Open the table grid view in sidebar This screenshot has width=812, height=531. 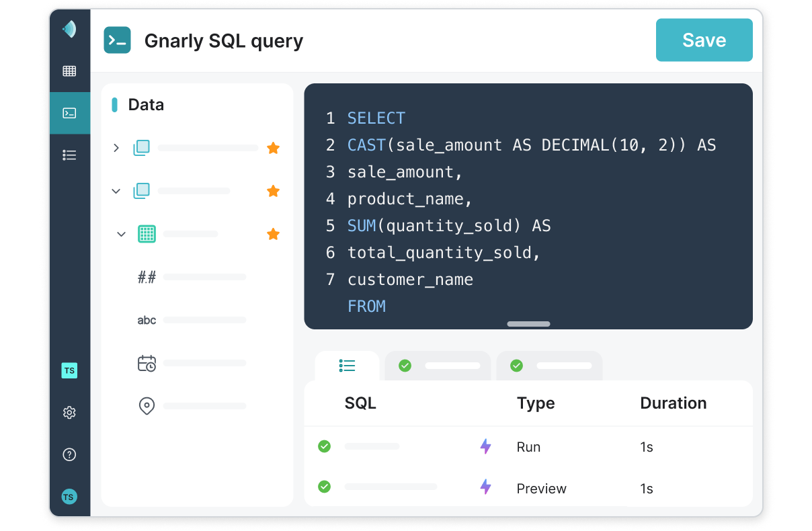point(69,71)
